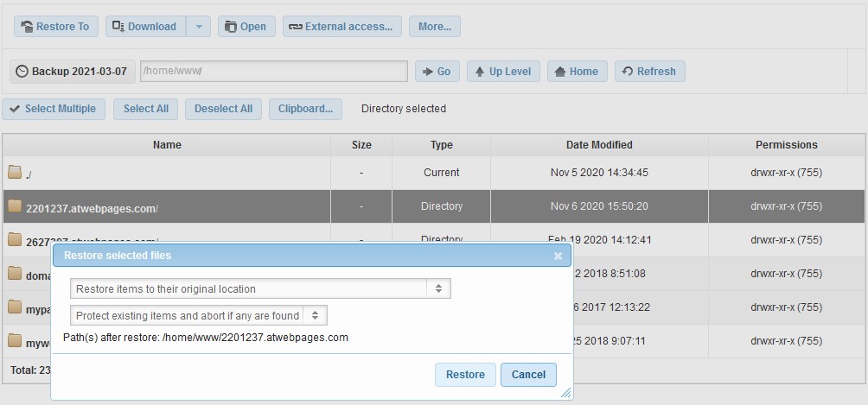Click into the /home/www/ path field

coord(273,72)
